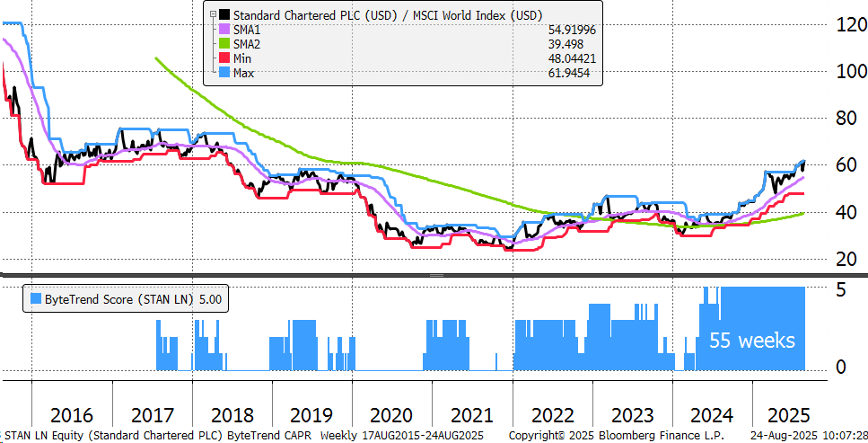Click the green SMA2 color swatch

224,44
